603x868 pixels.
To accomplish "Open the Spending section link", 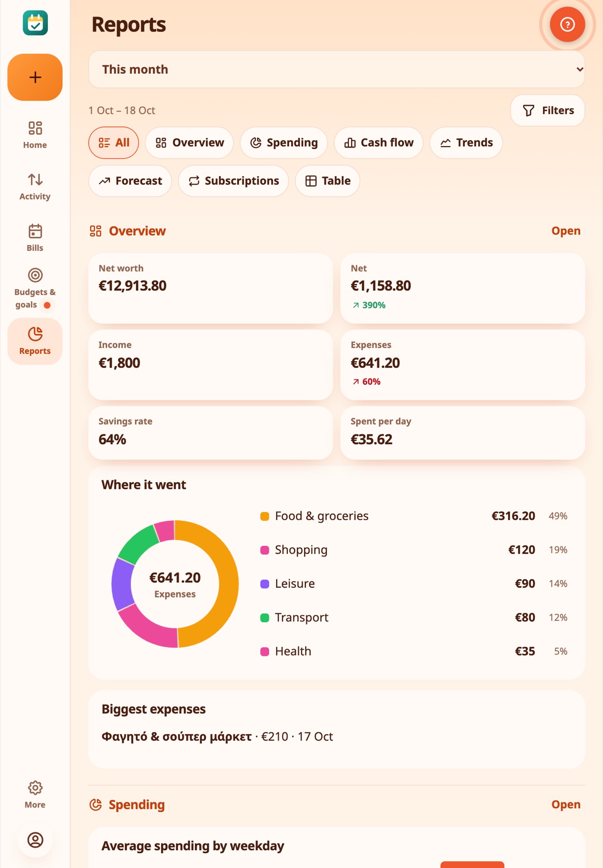I will coord(566,804).
